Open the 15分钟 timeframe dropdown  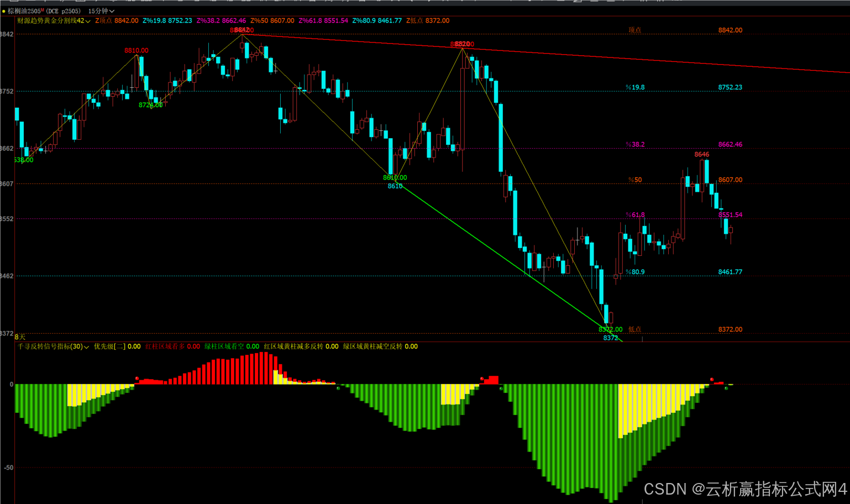click(x=102, y=11)
